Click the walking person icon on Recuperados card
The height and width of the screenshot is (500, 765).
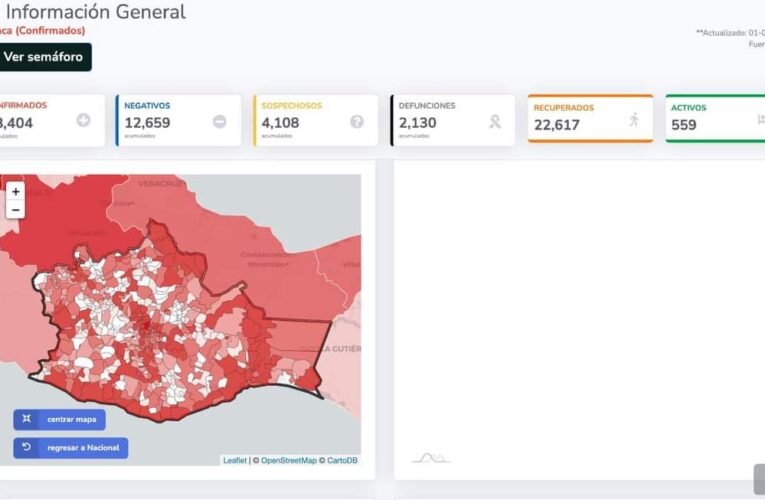click(633, 120)
